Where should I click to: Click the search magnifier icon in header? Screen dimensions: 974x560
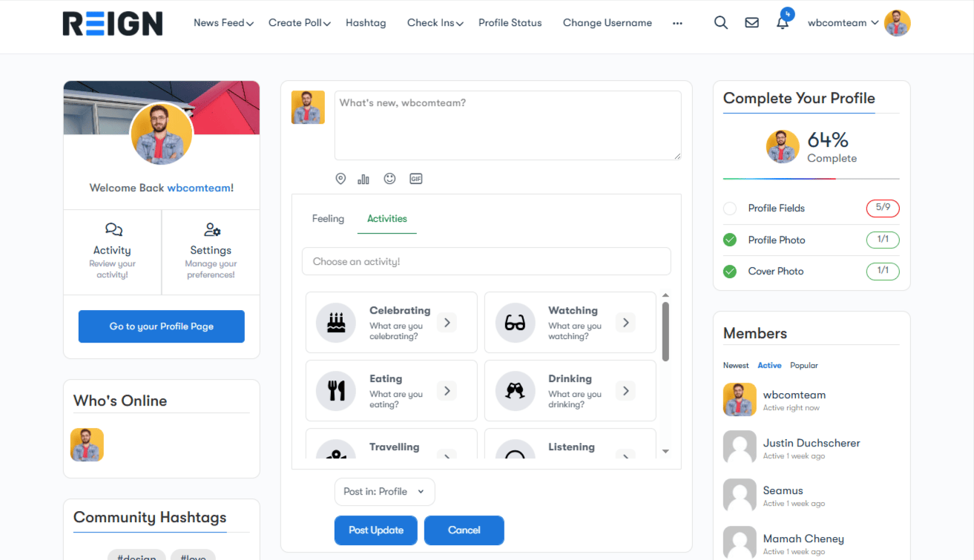(720, 22)
